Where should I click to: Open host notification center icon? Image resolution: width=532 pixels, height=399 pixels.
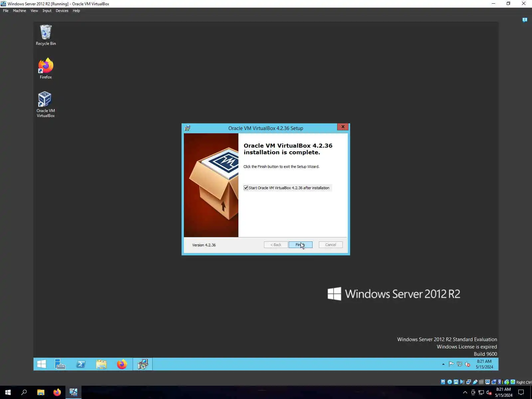[x=521, y=392]
